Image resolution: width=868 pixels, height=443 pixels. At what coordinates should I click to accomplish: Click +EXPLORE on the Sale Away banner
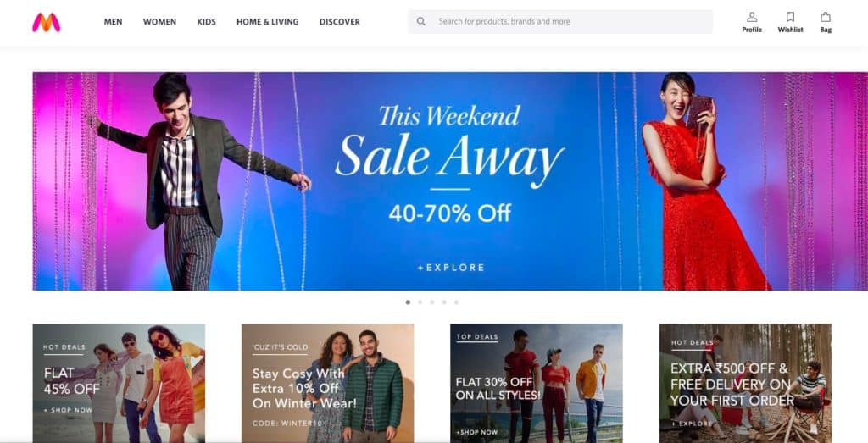[451, 268]
